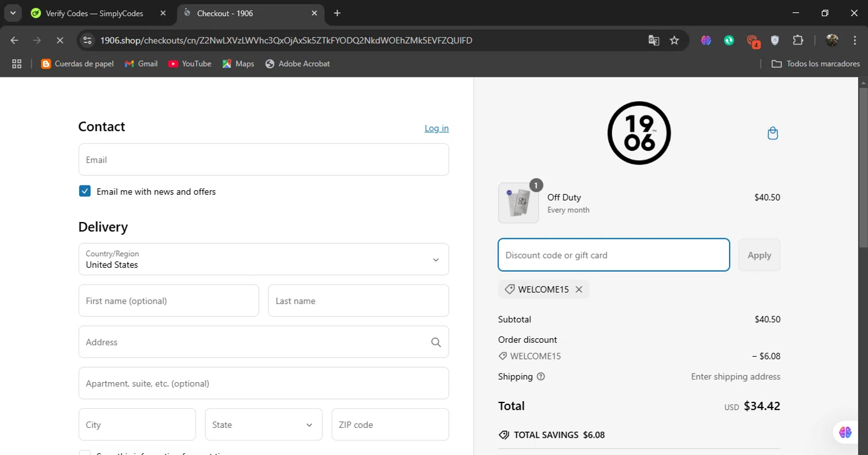This screenshot has width=868, height=455.
Task: View site information icon left of URL
Action: (x=87, y=40)
